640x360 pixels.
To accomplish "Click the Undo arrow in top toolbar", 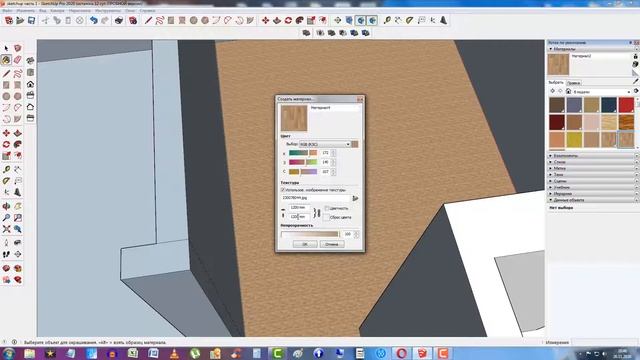I will 94,20.
